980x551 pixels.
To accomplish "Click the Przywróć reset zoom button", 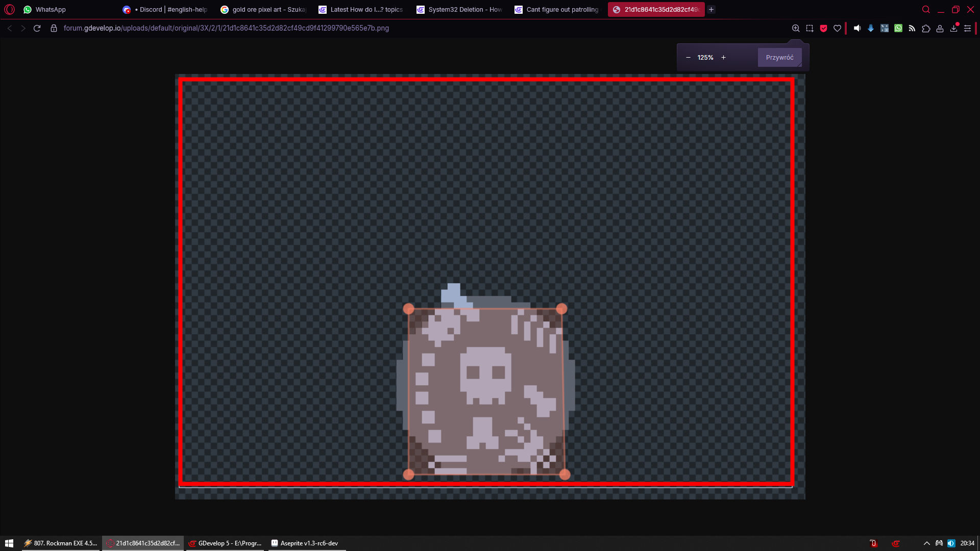I will [x=779, y=58].
